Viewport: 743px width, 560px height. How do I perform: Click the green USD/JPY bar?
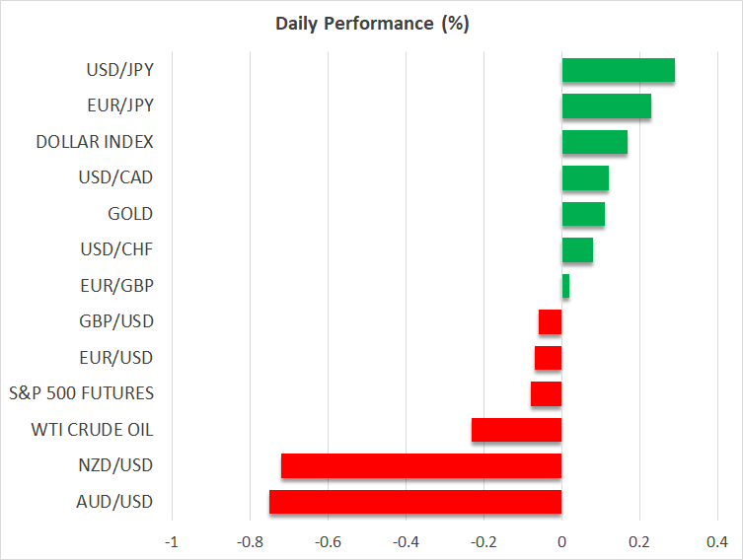[x=619, y=70]
